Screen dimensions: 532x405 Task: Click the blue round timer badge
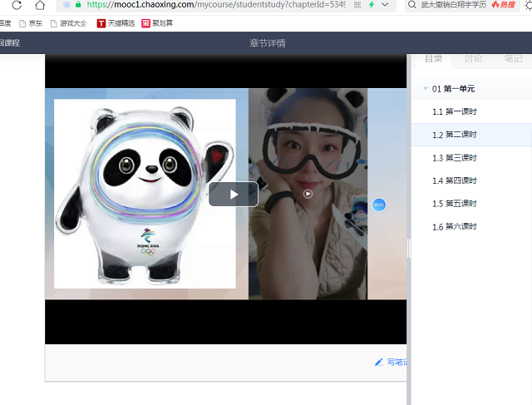click(x=379, y=205)
